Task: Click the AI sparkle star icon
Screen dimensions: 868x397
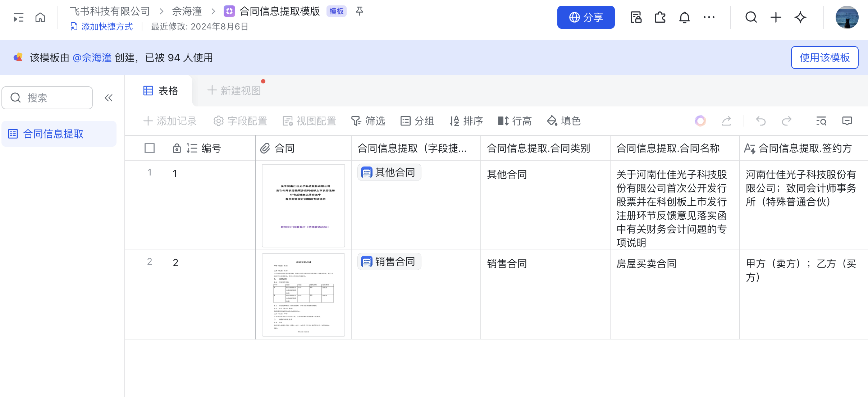Action: 800,17
